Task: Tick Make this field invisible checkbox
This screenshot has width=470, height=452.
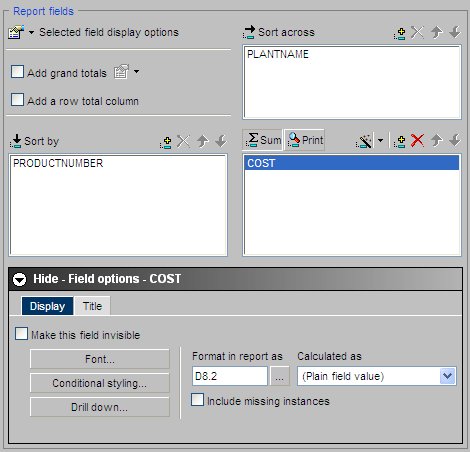Action: (21, 334)
